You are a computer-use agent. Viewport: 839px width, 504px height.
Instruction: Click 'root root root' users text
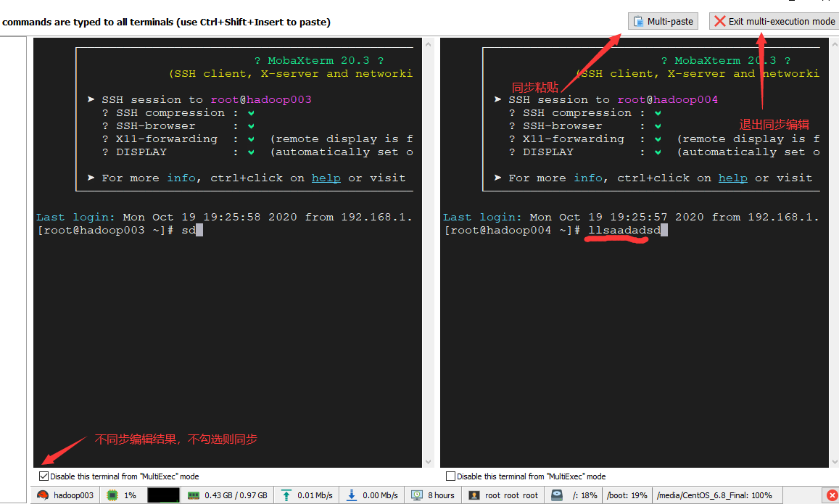coord(511,495)
